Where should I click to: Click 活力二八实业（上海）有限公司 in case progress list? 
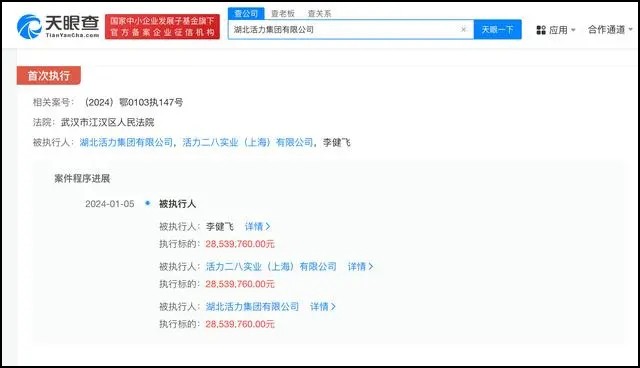pyautogui.click(x=271, y=266)
